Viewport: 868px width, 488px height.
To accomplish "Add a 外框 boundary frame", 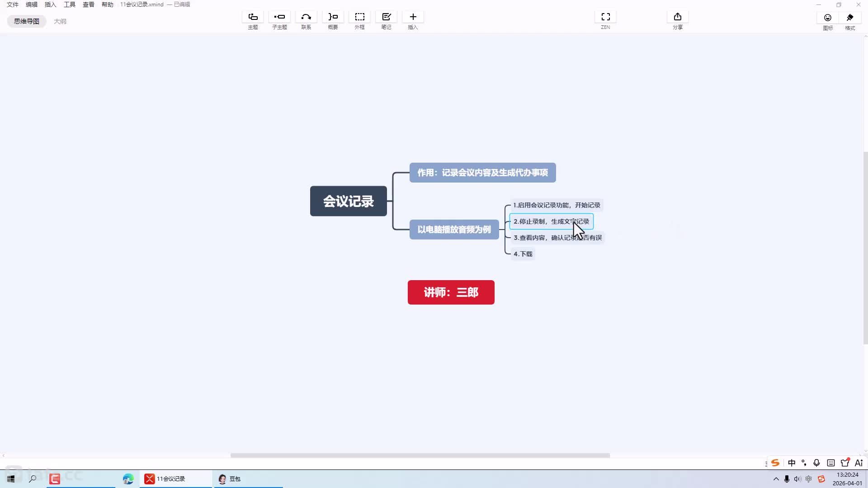I will click(359, 17).
